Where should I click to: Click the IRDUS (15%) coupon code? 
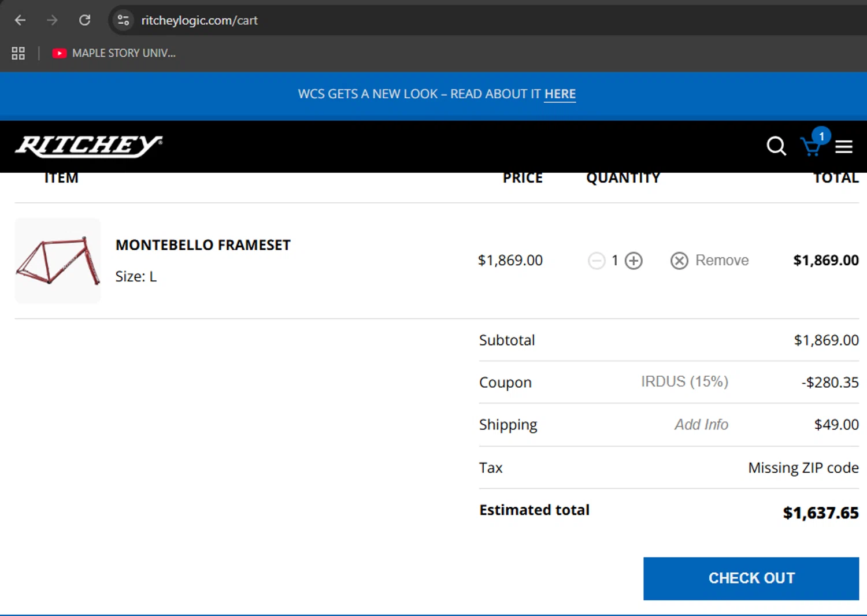pos(684,382)
